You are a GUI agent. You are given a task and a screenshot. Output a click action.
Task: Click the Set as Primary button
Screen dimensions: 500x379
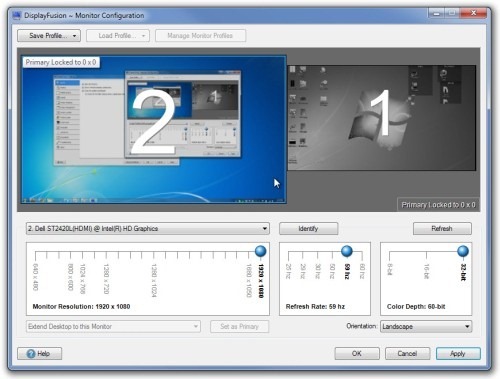239,327
